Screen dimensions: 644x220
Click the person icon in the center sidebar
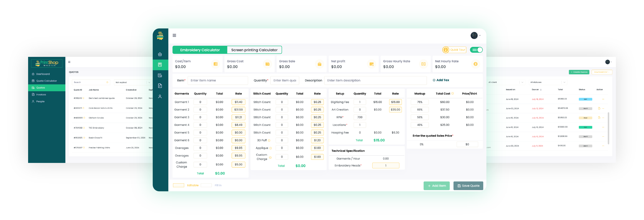coord(160,97)
